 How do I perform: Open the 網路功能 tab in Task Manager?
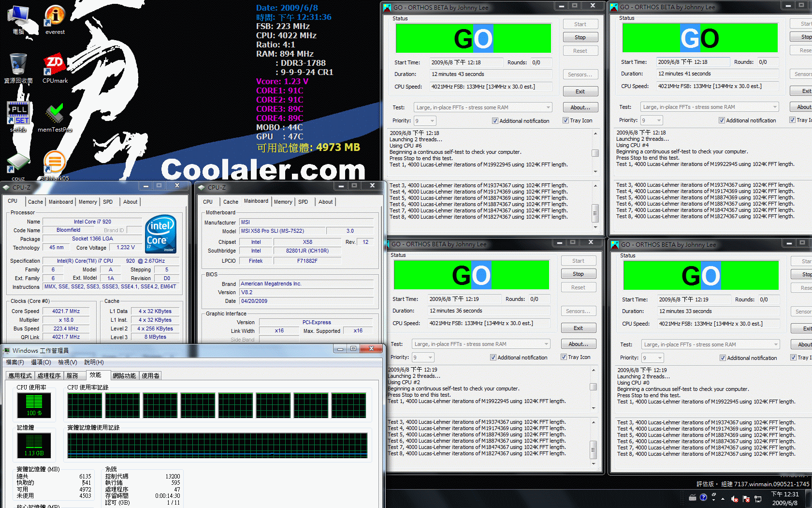coord(124,375)
